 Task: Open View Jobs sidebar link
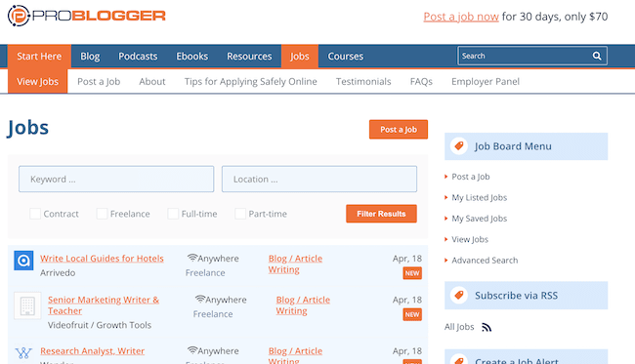[470, 239]
